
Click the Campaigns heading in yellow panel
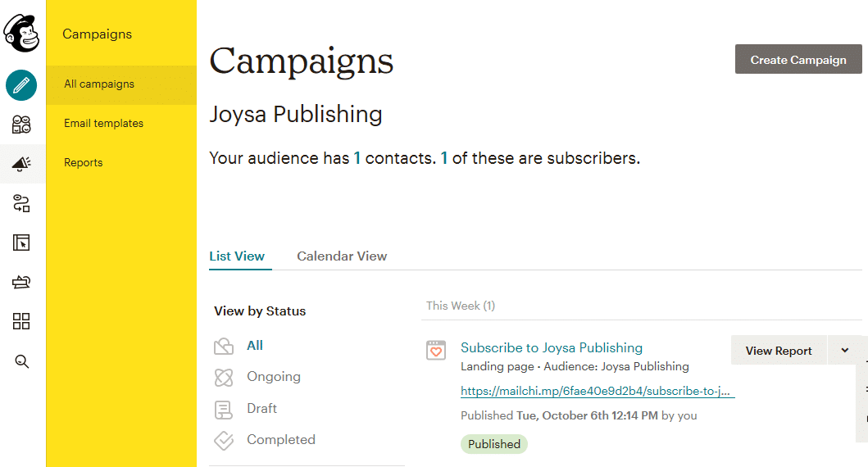pyautogui.click(x=97, y=34)
